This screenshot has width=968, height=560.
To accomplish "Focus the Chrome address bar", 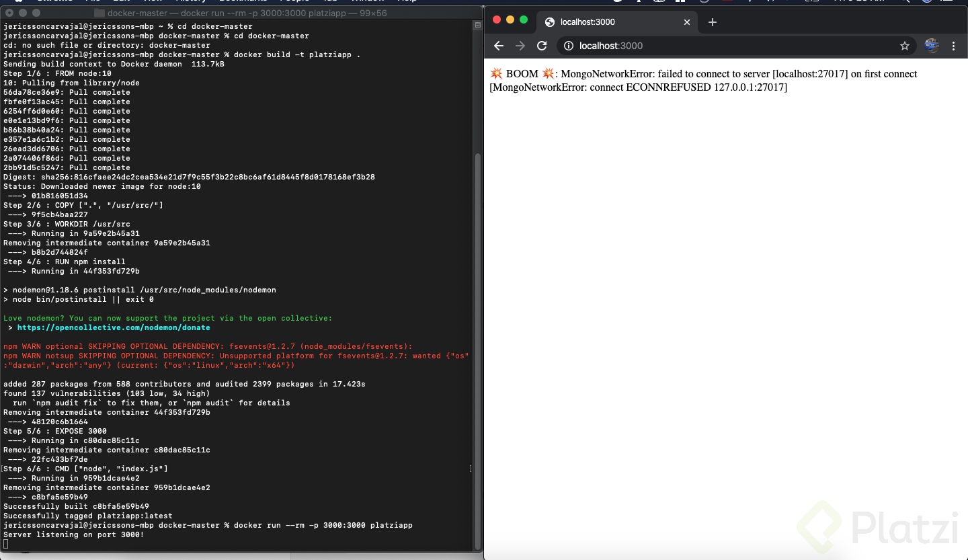I will click(736, 46).
